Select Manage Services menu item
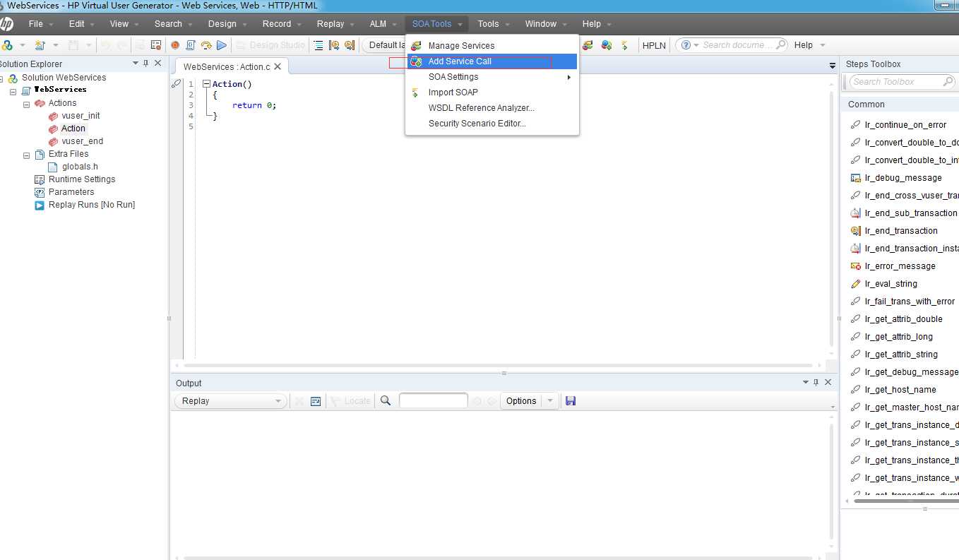 [x=492, y=46]
